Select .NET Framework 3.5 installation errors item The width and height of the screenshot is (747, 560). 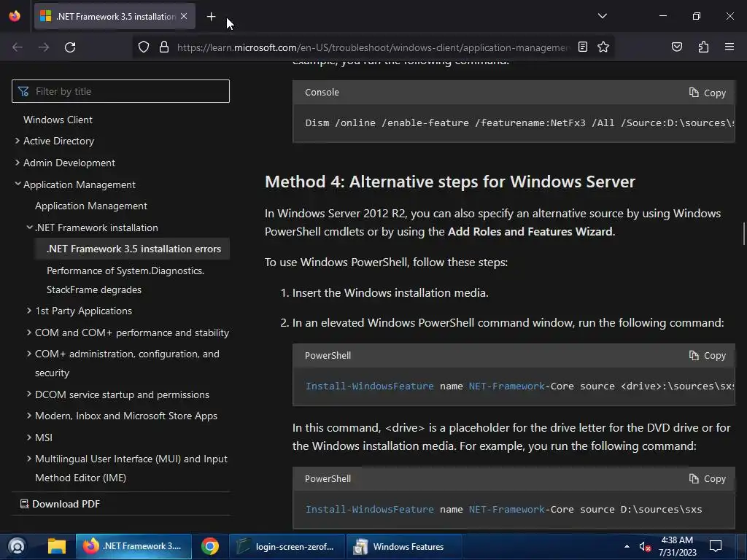coord(132,249)
